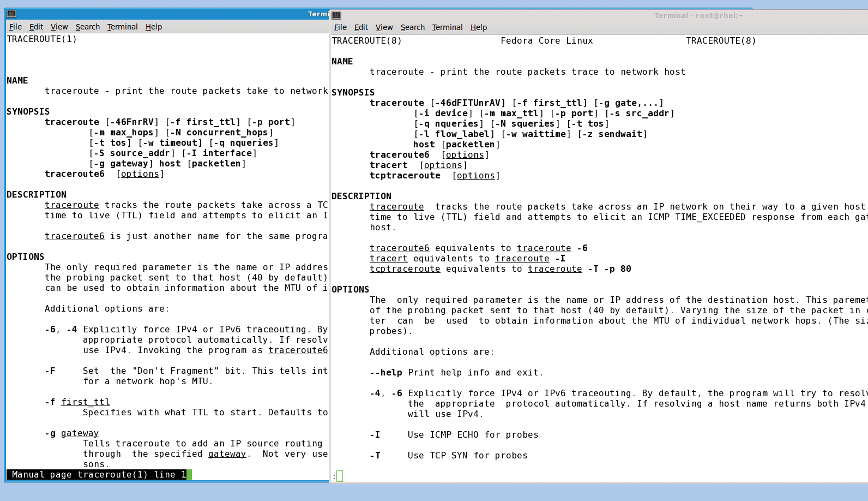The height and width of the screenshot is (501, 868).
Task: Click SYNOPSIS heading in right terminal
Action: [x=353, y=93]
